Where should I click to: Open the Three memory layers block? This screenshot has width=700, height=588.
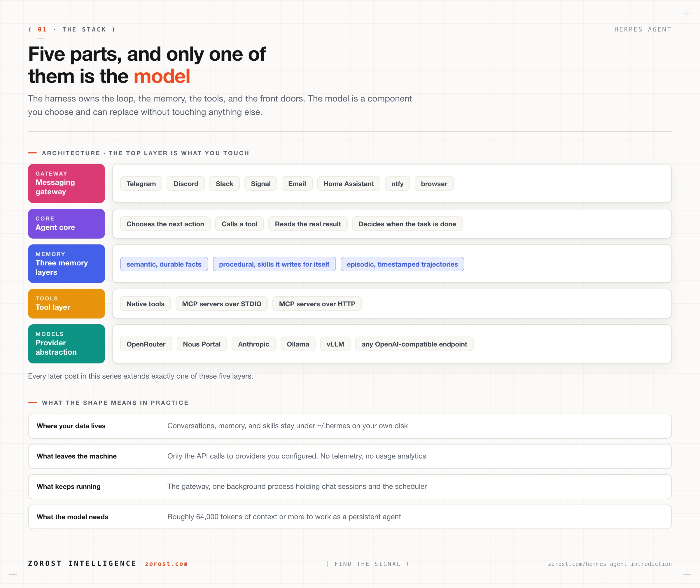coord(66,264)
